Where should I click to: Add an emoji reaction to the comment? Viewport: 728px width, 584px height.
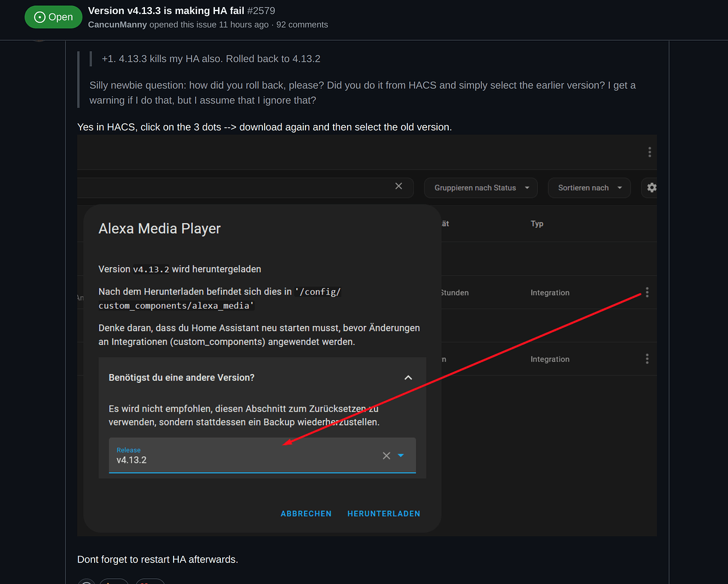point(86,581)
